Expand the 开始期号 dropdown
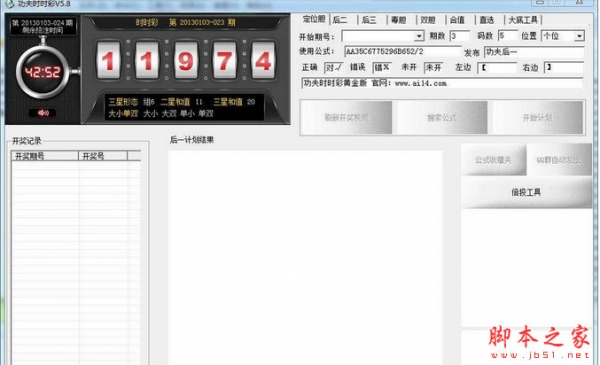This screenshot has height=365, width=600. click(x=419, y=36)
